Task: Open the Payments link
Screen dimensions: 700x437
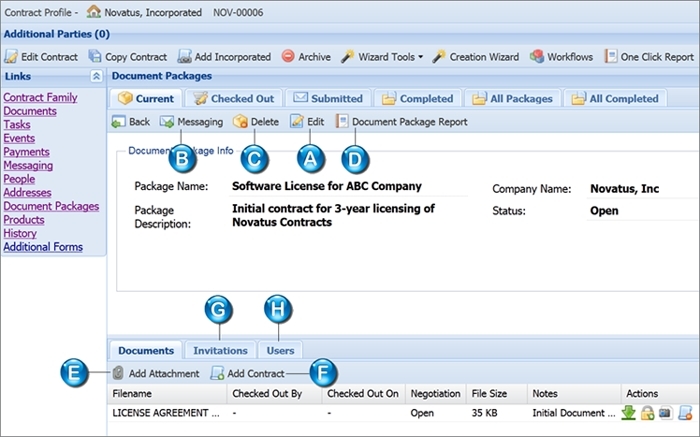Action: coord(26,152)
